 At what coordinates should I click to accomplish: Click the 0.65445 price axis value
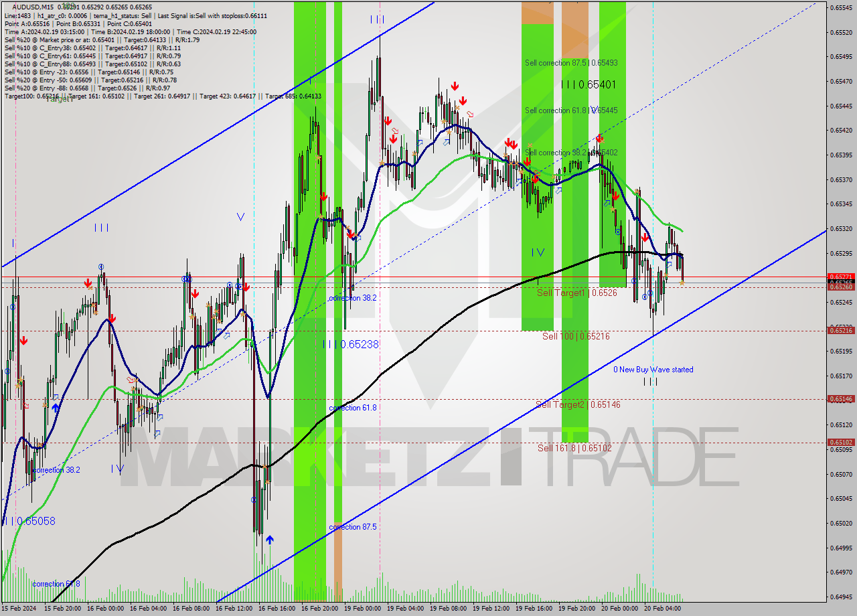coord(840,106)
